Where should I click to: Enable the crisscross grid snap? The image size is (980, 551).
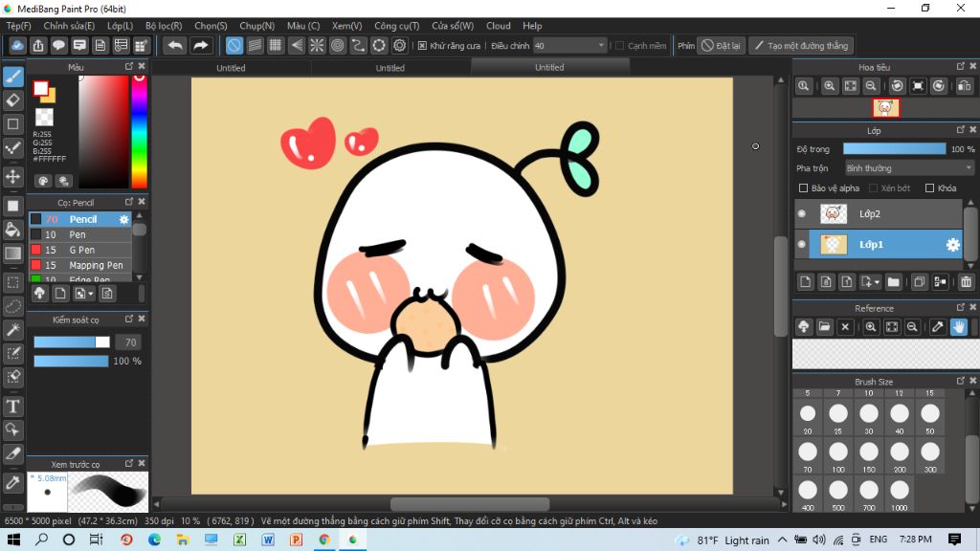pos(275,46)
